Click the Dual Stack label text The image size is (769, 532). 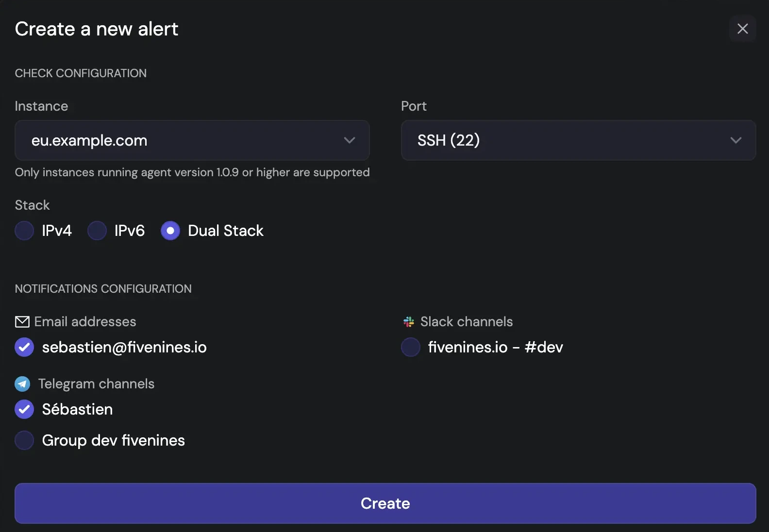225,231
